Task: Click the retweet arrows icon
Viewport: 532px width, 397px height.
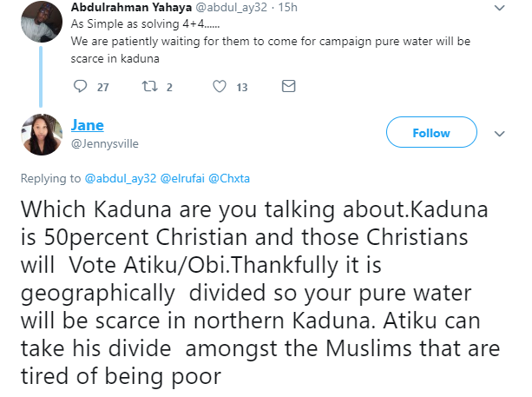Action: [149, 87]
